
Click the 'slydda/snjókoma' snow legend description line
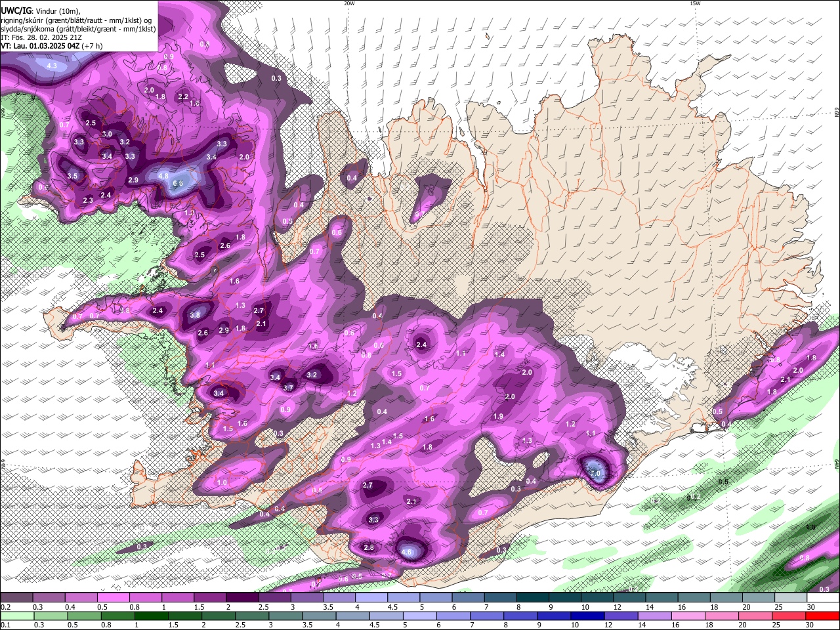[x=78, y=29]
